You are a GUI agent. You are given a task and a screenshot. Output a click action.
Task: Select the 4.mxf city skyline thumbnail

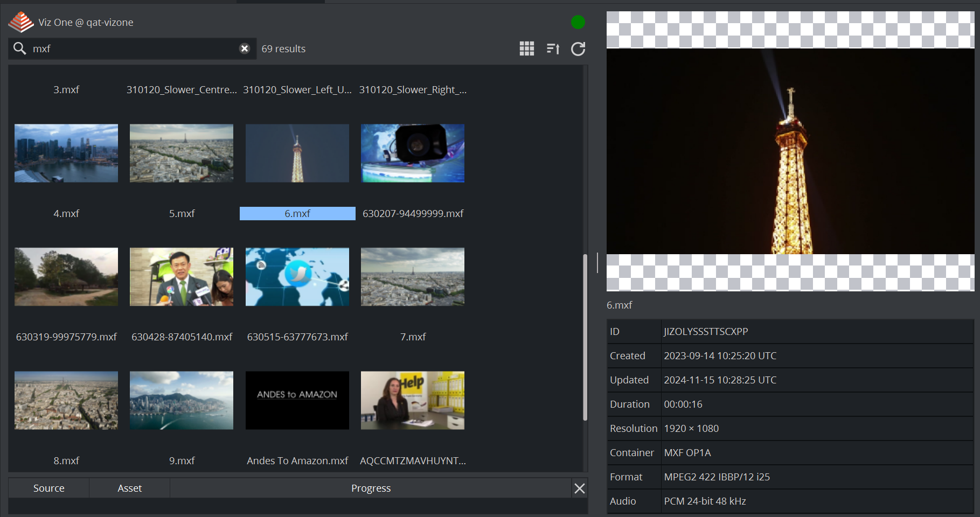pos(66,153)
